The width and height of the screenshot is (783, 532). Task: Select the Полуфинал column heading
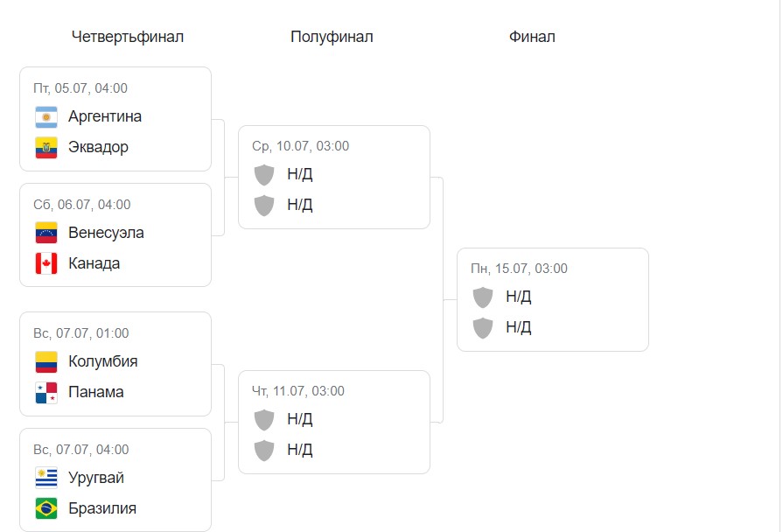pos(332,37)
